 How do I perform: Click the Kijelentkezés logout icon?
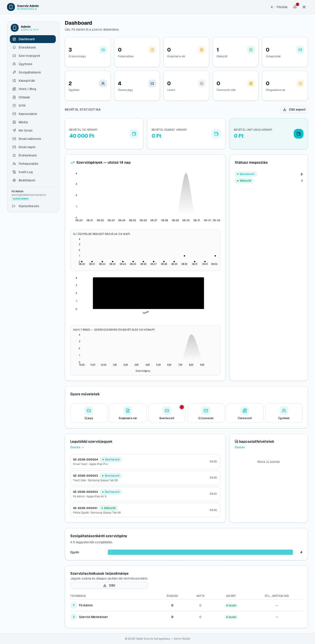(14, 206)
